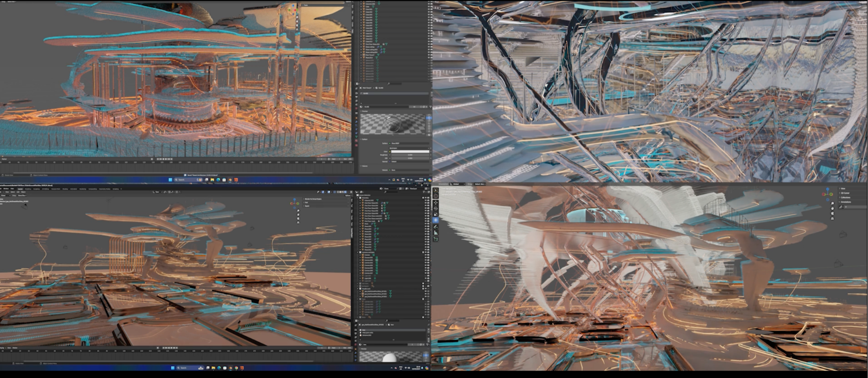
Task: Activate the Transform tool highlighted in blue
Action: pyautogui.click(x=436, y=220)
